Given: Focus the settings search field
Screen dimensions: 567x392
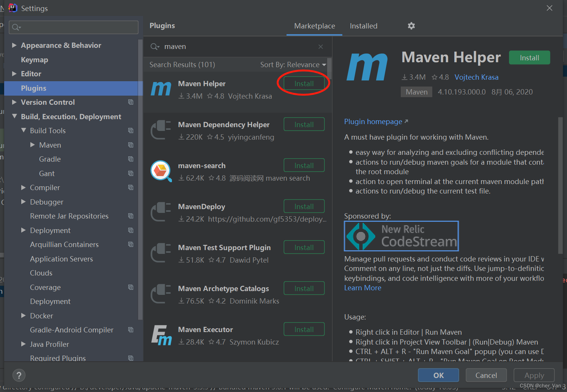Looking at the screenshot, I should (x=74, y=27).
